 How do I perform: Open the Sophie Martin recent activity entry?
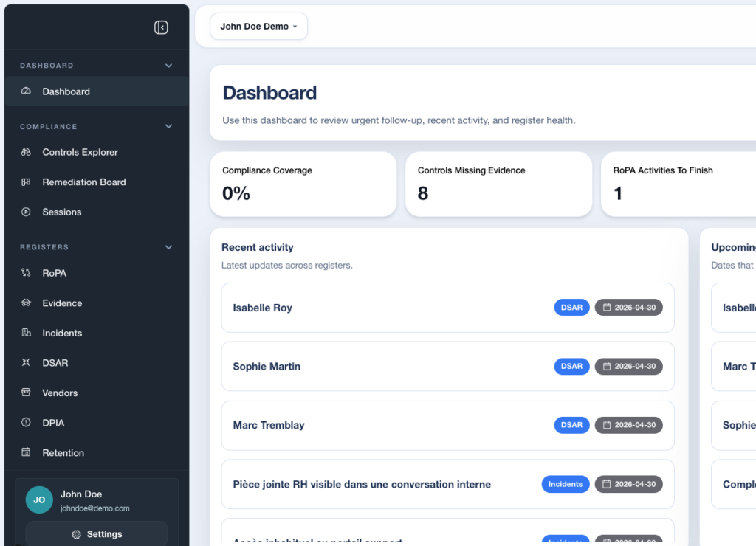[x=447, y=366]
